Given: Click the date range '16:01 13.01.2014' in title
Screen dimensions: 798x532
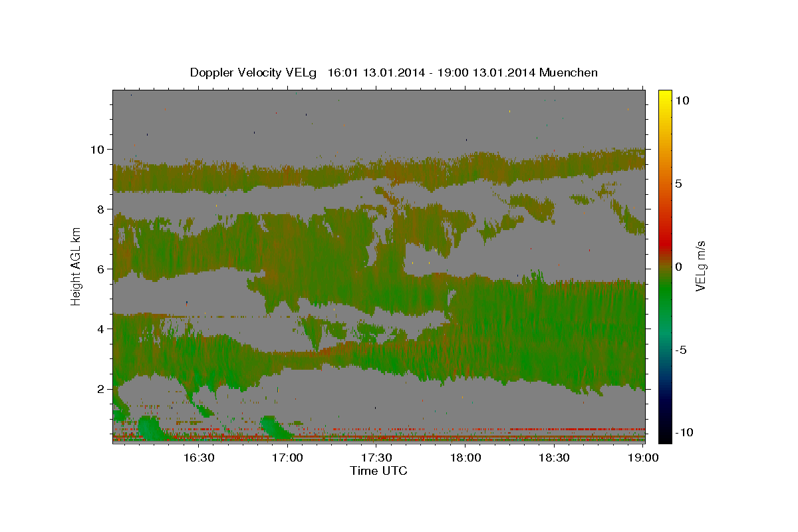Looking at the screenshot, I should [376, 72].
